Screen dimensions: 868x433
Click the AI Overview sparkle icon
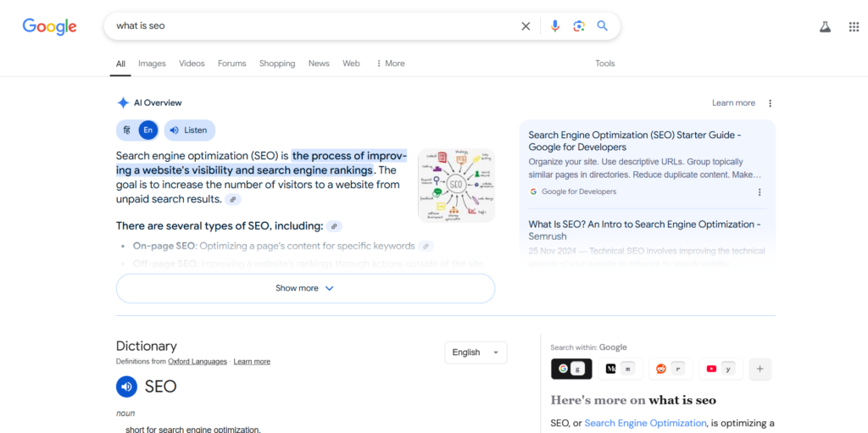tap(123, 103)
